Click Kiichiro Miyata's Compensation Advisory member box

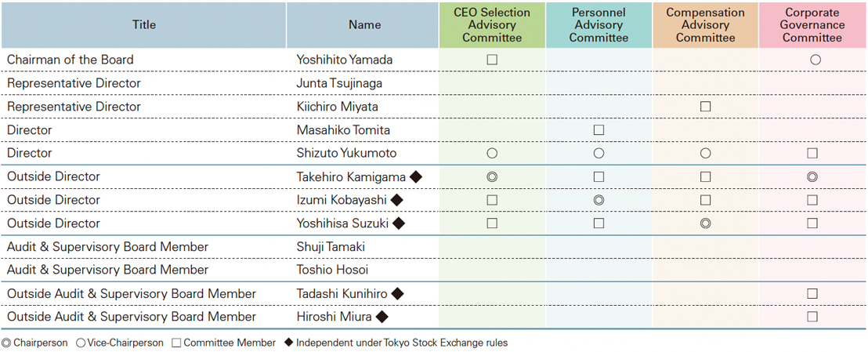click(x=705, y=107)
